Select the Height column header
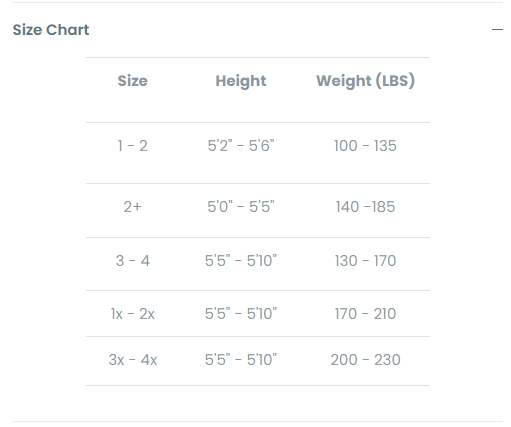Screen dimensions: 511x427 [x=241, y=81]
